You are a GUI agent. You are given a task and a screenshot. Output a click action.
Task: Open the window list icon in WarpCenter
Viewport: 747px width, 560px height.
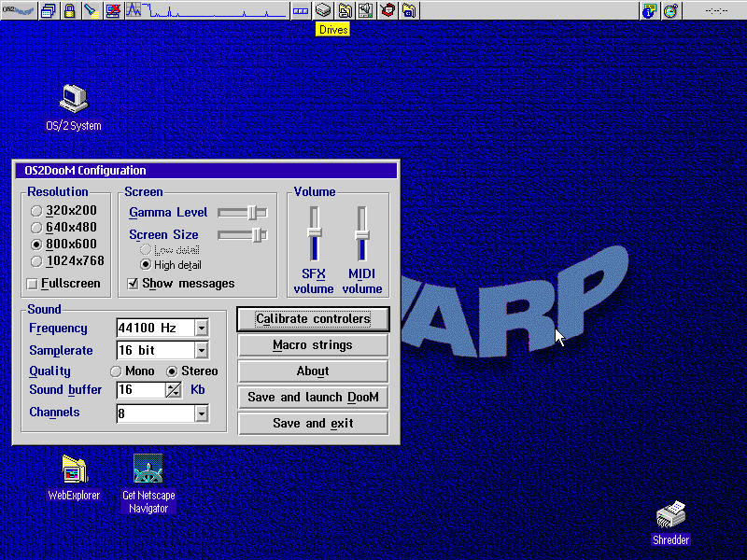coord(49,10)
